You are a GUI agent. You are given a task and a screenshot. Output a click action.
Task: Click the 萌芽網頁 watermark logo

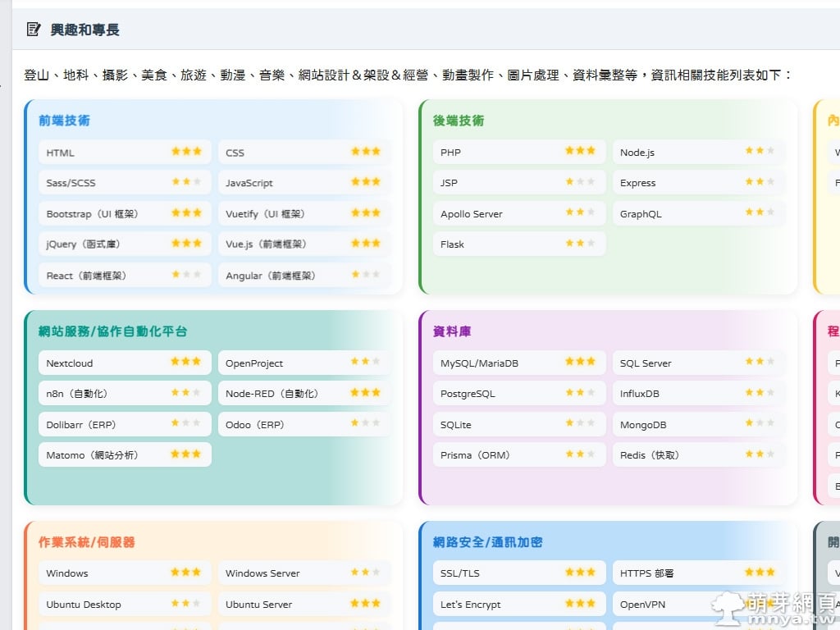coord(774,609)
